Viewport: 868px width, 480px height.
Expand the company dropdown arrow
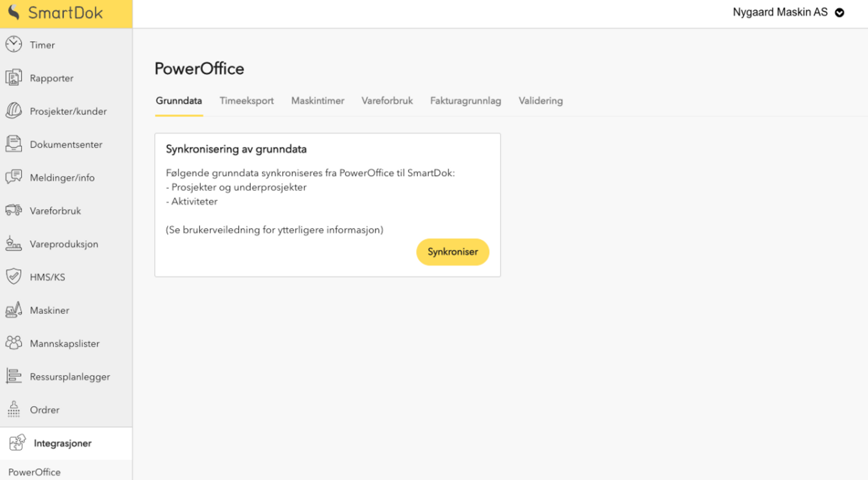[840, 13]
